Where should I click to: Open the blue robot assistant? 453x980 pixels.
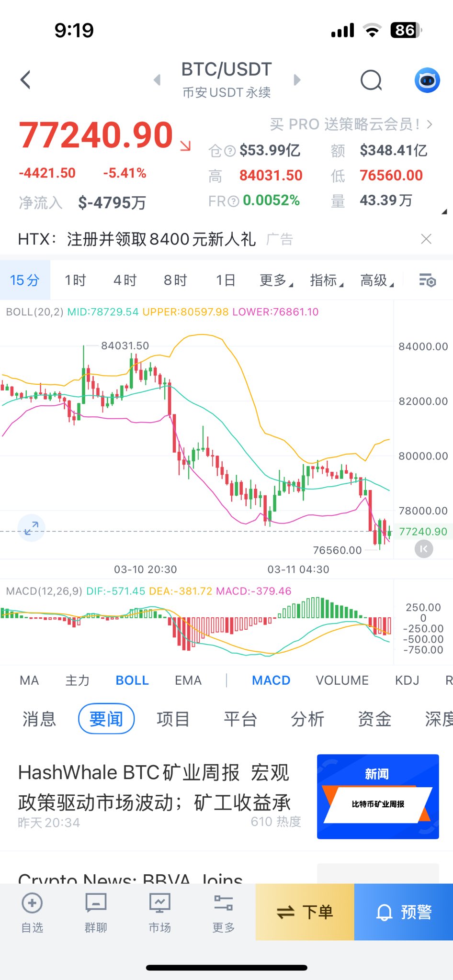[427, 80]
